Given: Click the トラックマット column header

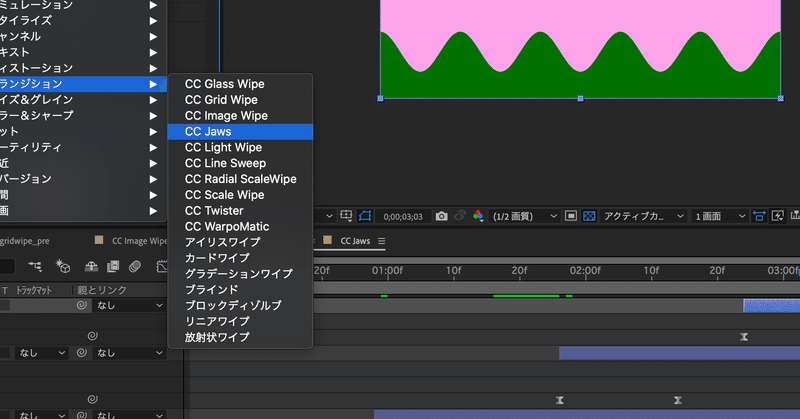Looking at the screenshot, I should 34,290.
